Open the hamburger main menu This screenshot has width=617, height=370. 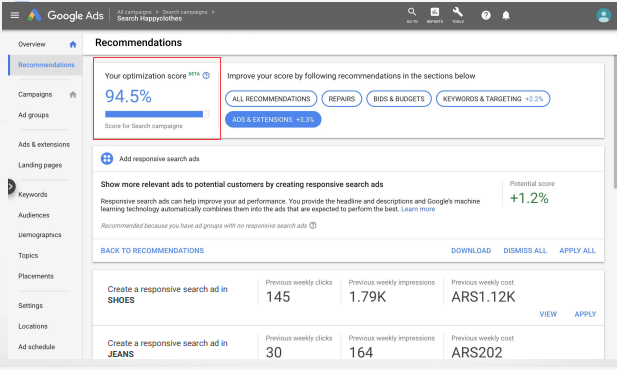[15, 15]
